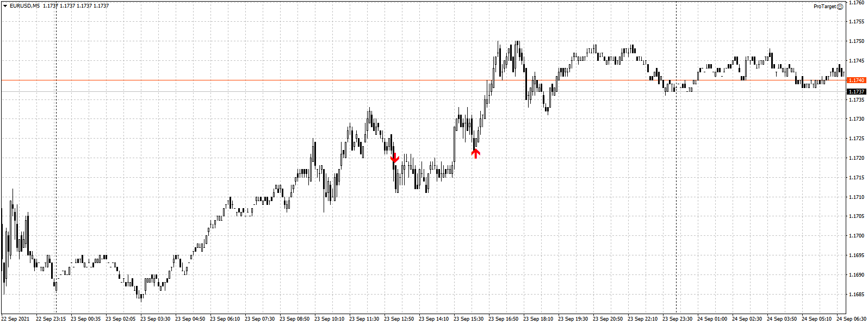868x325 pixels.
Task: Click the 24 Sep 03:50 time label
Action: pos(782,319)
